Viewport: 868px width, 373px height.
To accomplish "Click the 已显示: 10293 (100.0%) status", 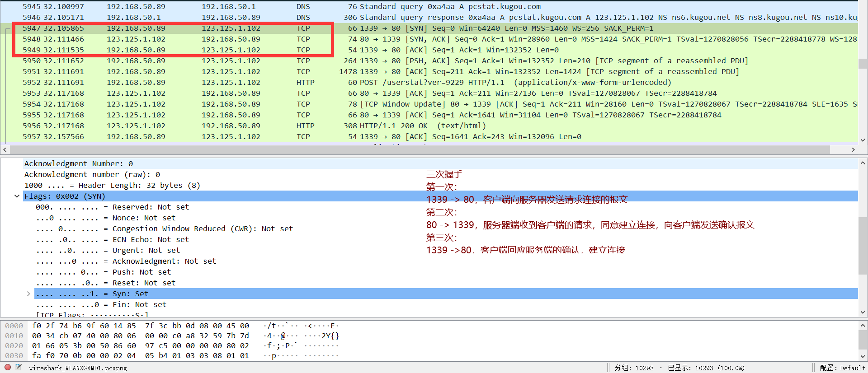I will pyautogui.click(x=706, y=368).
